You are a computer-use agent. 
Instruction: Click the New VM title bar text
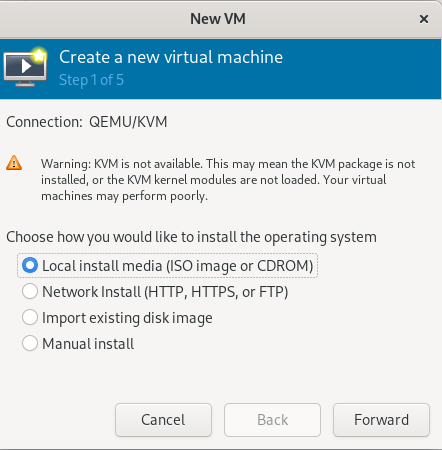[x=218, y=19]
